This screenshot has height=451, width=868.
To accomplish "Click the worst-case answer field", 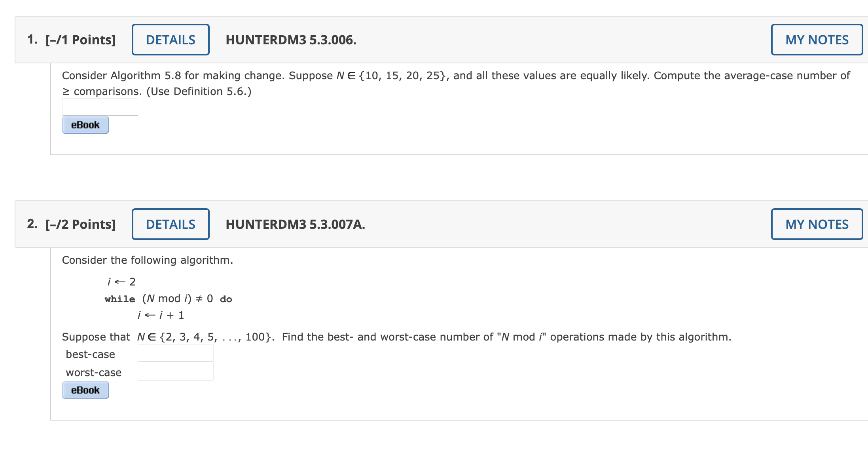I will (175, 371).
